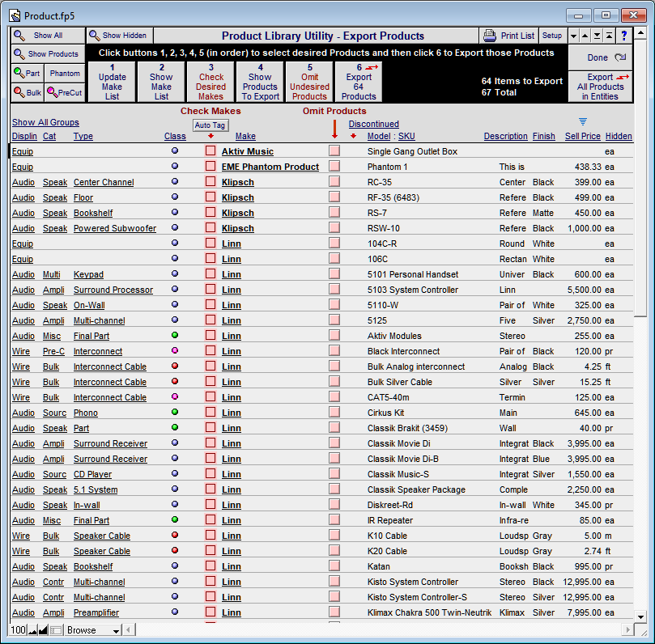Open the Browse mode dropdown
The width and height of the screenshot is (655, 644).
point(94,630)
